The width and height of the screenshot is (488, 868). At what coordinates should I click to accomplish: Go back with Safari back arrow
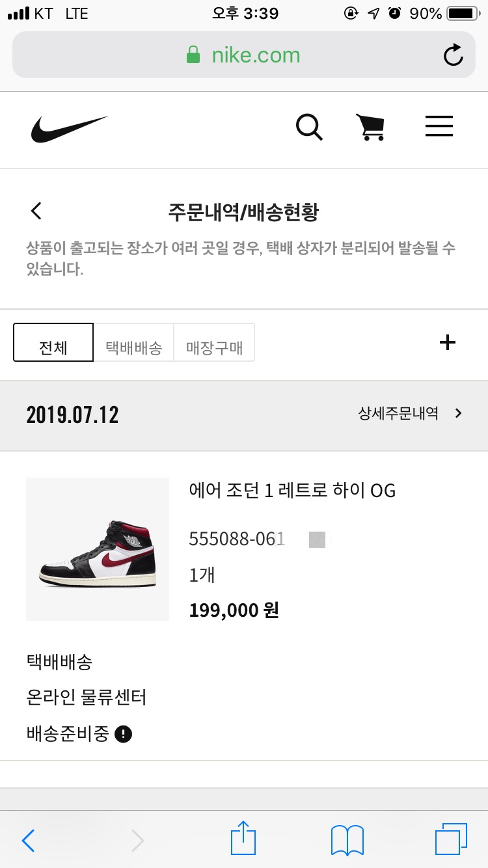point(28,841)
